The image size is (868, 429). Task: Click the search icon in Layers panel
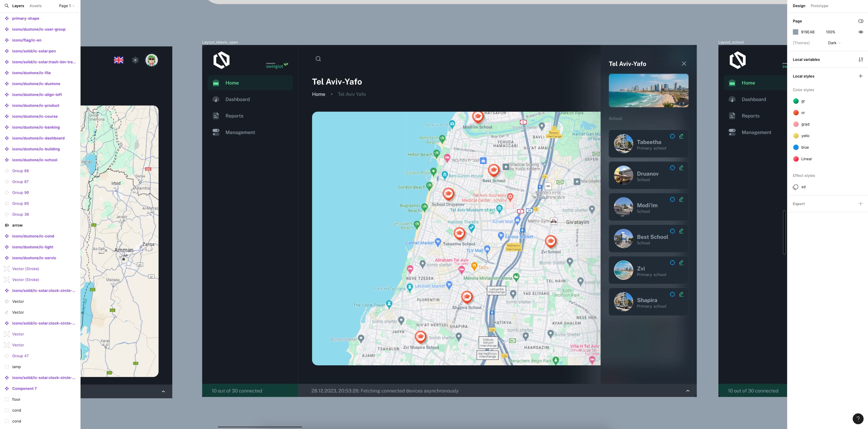pyautogui.click(x=6, y=6)
